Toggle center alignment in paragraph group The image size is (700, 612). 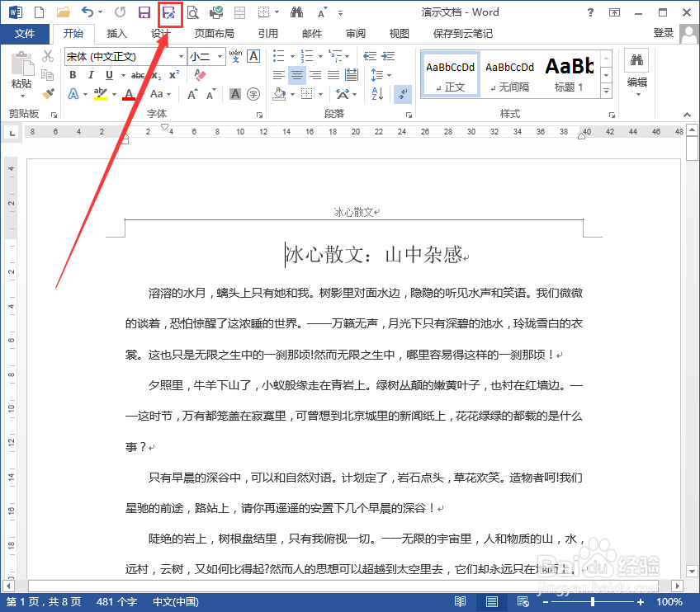(x=297, y=75)
